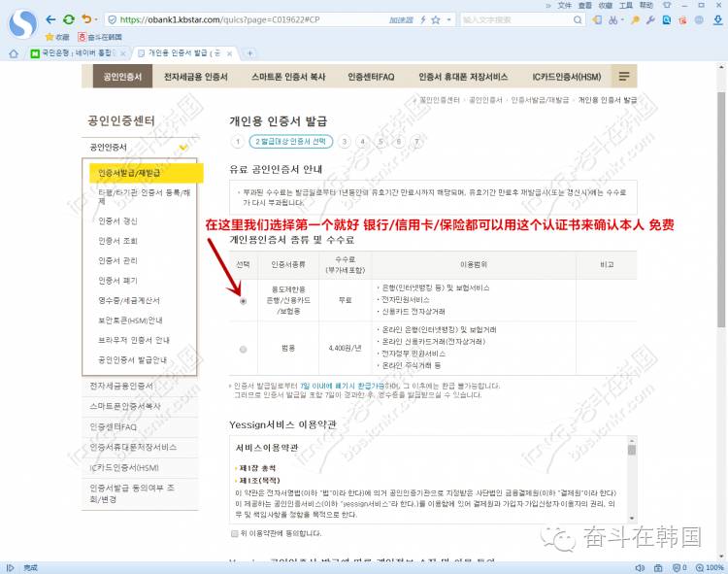Open the yellow tag toolbar icon
This screenshot has width=728, height=574.
(x=597, y=20)
